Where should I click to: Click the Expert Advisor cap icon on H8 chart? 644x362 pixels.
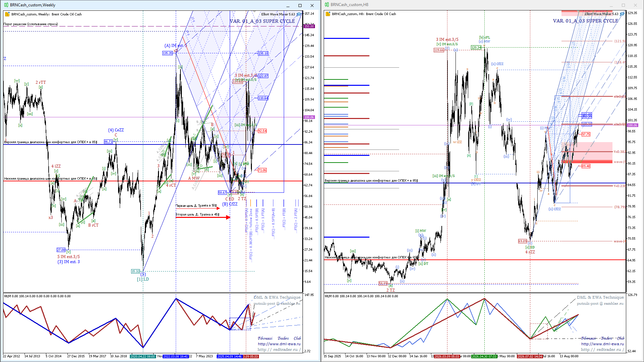[622, 14]
